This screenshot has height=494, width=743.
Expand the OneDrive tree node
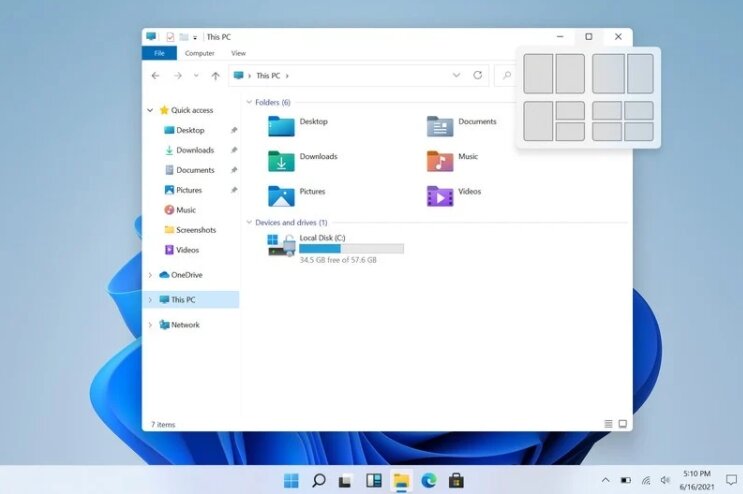click(x=150, y=275)
